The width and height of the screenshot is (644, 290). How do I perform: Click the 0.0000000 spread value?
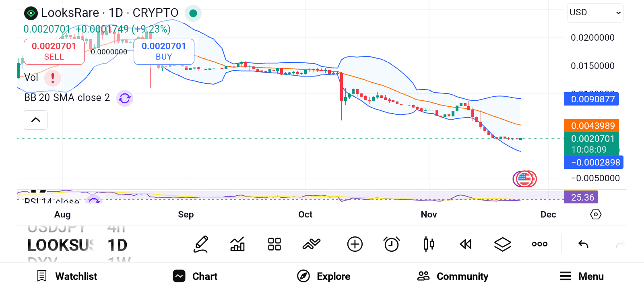click(x=109, y=52)
